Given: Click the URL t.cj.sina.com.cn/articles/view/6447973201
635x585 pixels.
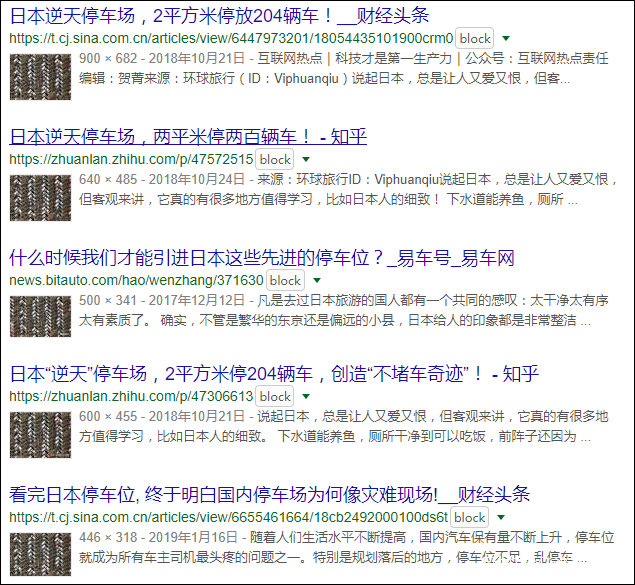Looking at the screenshot, I should pyautogui.click(x=231, y=38).
